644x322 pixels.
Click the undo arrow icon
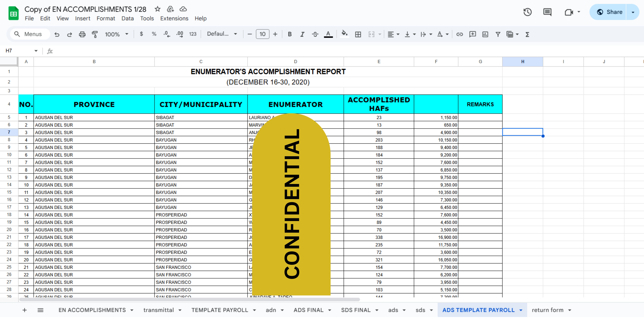pyautogui.click(x=57, y=34)
